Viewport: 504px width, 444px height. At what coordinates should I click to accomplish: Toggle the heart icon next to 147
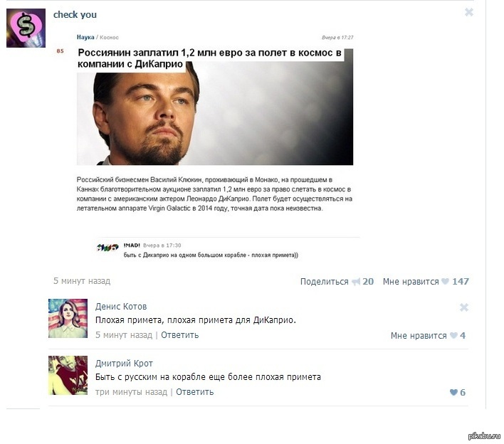click(445, 282)
